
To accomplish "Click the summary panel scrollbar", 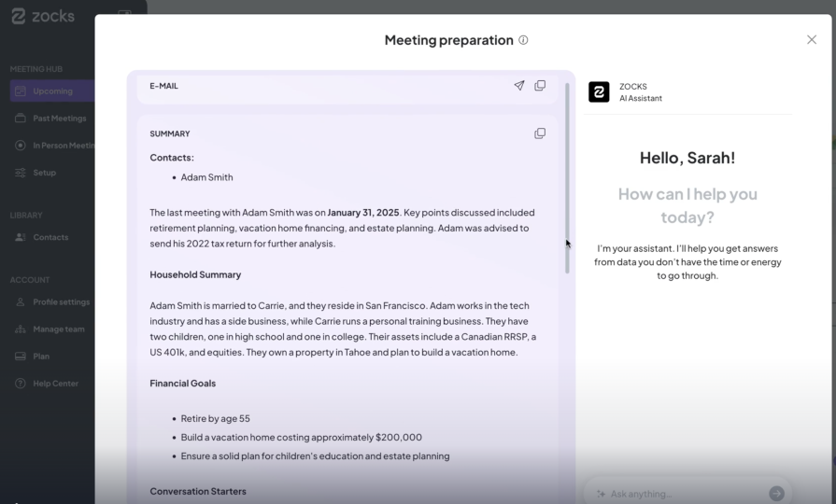I will [x=566, y=177].
